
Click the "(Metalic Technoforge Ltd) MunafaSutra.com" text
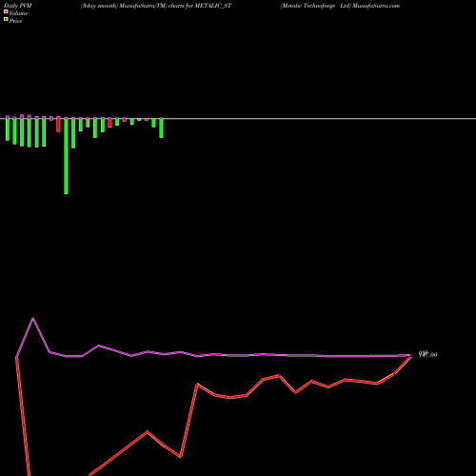(x=340, y=6)
